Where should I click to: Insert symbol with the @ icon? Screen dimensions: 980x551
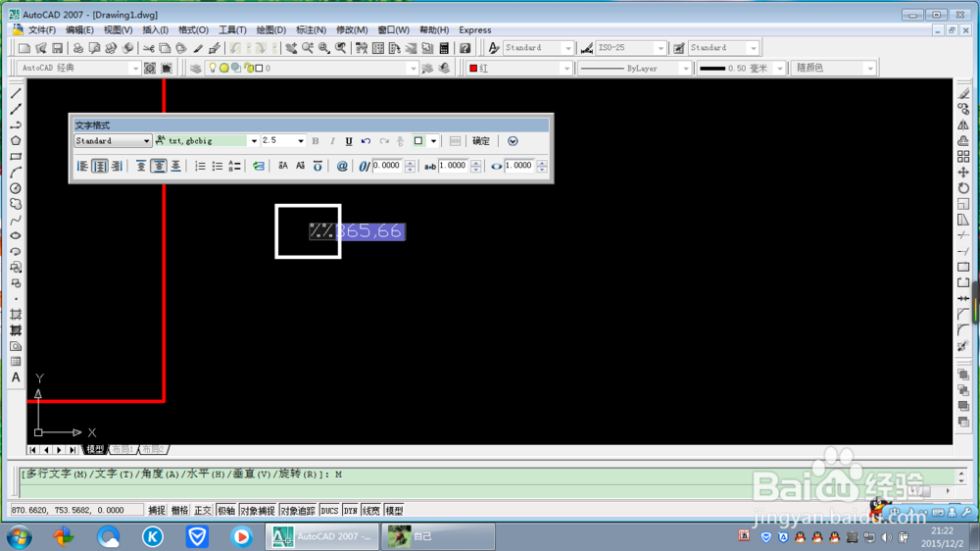[342, 166]
